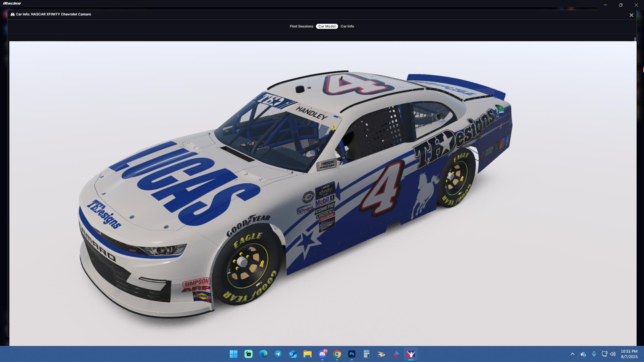
Task: Switch to Photoshop in the taskbar
Action: [352, 354]
